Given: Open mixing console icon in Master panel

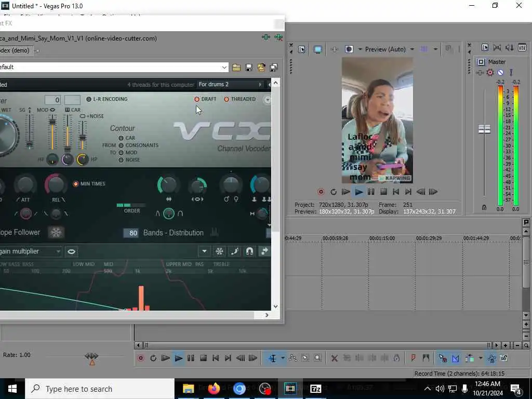Looking at the screenshot, I should coord(522,47).
